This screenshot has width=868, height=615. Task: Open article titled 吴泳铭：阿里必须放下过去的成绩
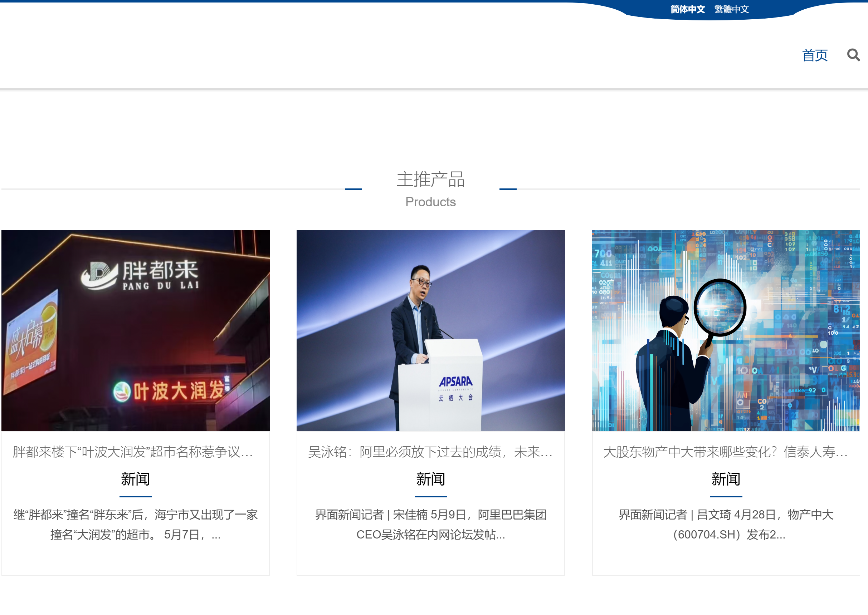point(430,452)
